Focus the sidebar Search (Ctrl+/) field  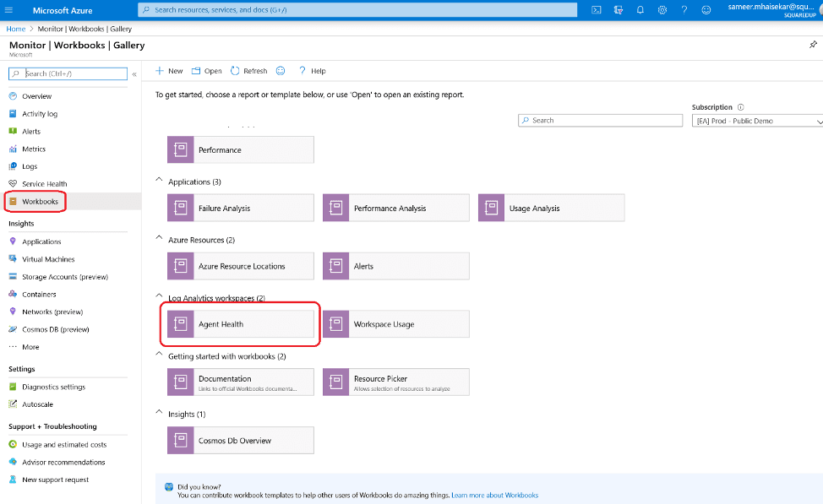coord(68,73)
